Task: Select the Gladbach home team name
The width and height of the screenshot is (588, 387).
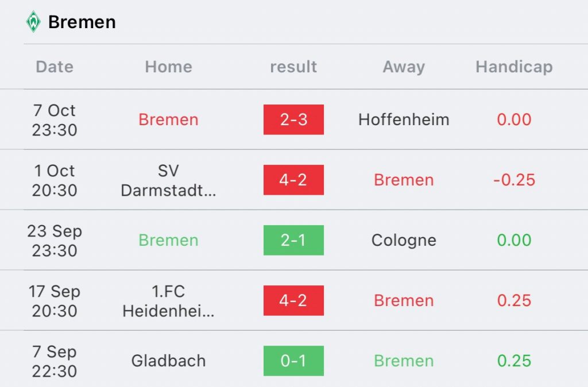Action: pos(168,361)
